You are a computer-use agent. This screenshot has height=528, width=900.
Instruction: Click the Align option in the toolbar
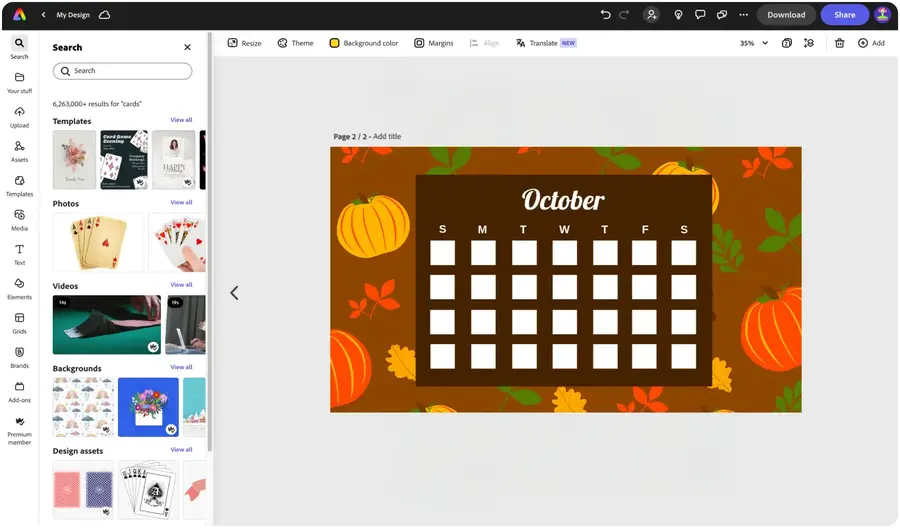[x=484, y=43]
